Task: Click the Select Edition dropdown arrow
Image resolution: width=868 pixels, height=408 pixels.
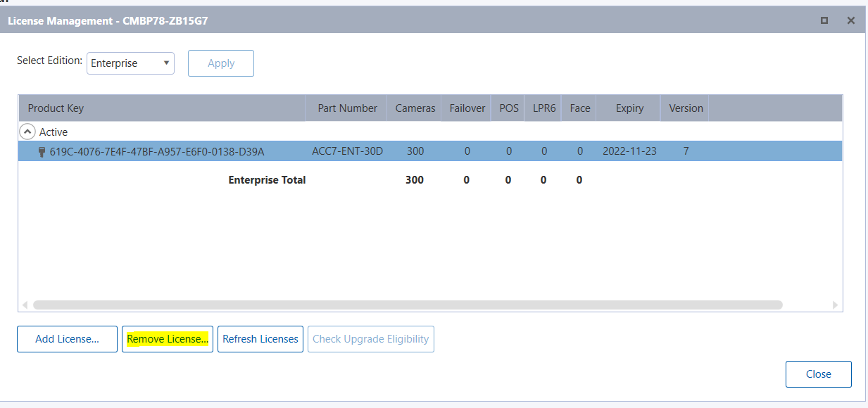Action: click(x=167, y=63)
